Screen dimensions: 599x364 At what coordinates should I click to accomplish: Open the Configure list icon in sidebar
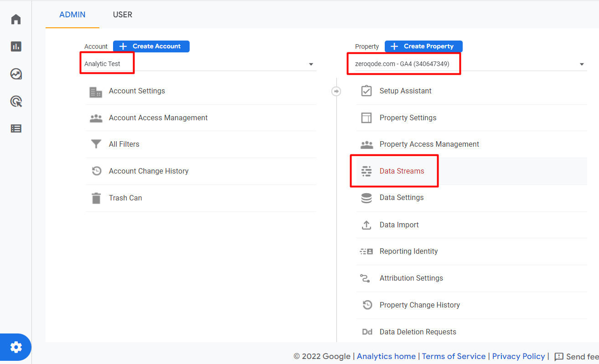(x=16, y=128)
